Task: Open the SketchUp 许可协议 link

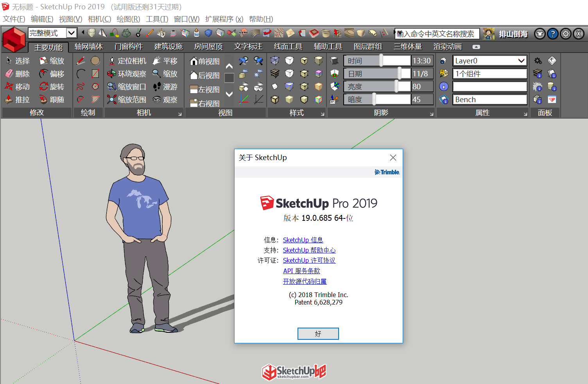Action: tap(309, 260)
